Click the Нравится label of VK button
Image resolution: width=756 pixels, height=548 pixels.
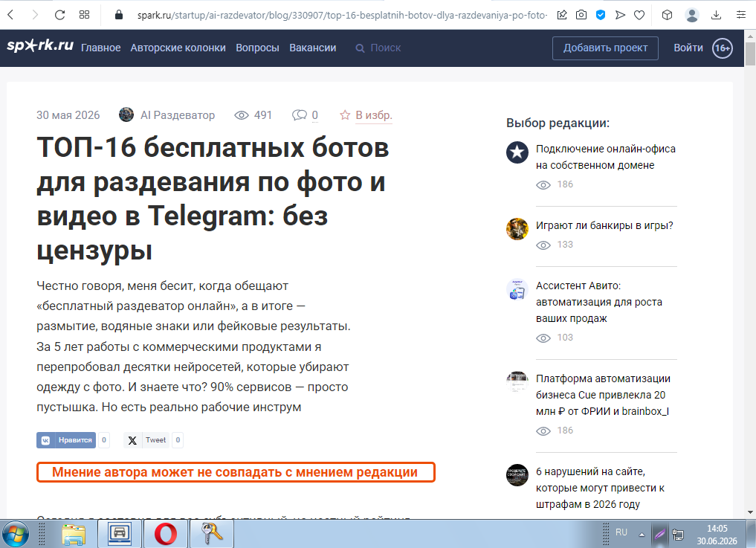click(75, 440)
